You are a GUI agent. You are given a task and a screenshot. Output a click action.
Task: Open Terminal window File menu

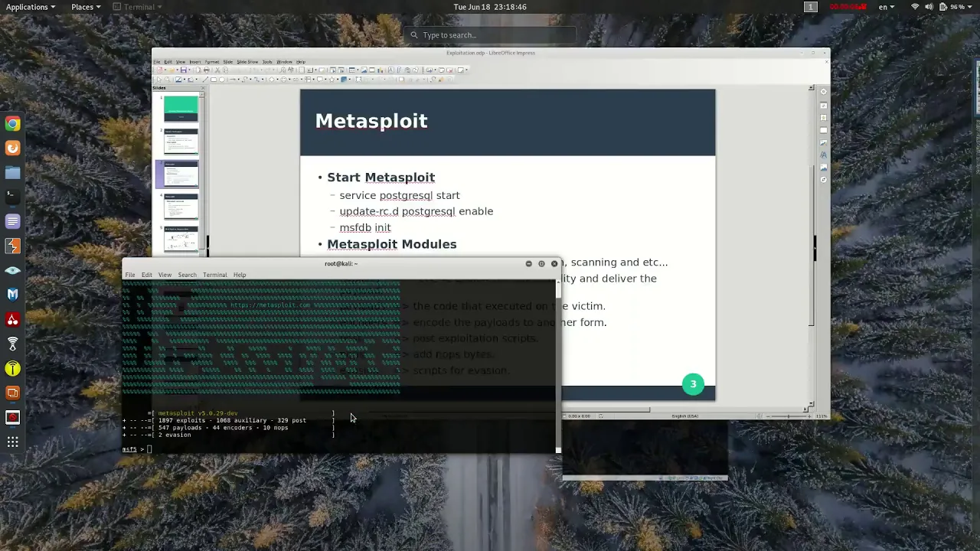(130, 275)
